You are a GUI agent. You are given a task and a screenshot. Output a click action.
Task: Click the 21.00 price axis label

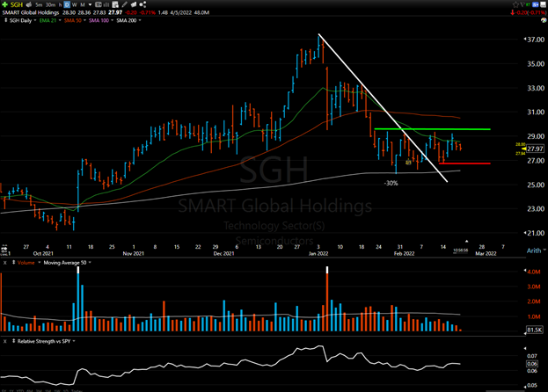tap(536, 233)
